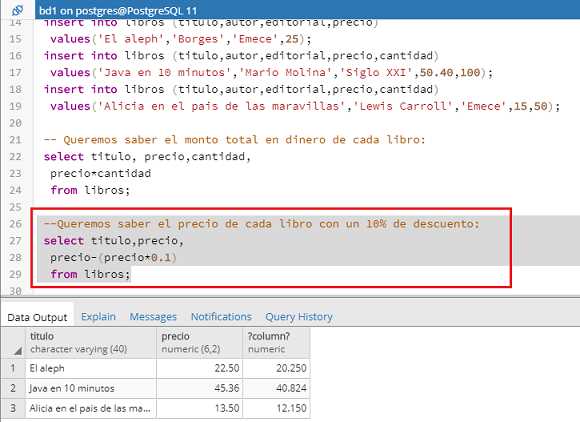Click 'precio-(precio*0.1)' on line 28
This screenshot has height=422, width=580.
pyautogui.click(x=113, y=257)
